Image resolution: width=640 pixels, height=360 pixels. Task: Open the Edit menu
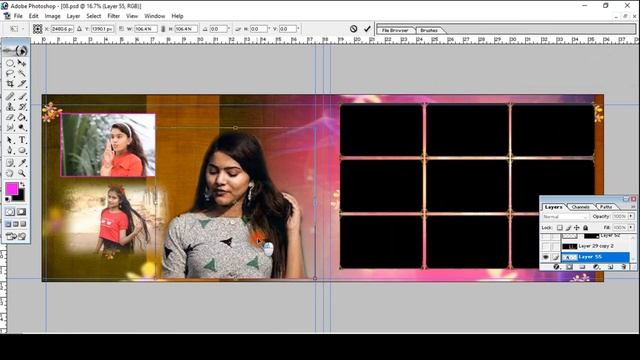(x=33, y=16)
